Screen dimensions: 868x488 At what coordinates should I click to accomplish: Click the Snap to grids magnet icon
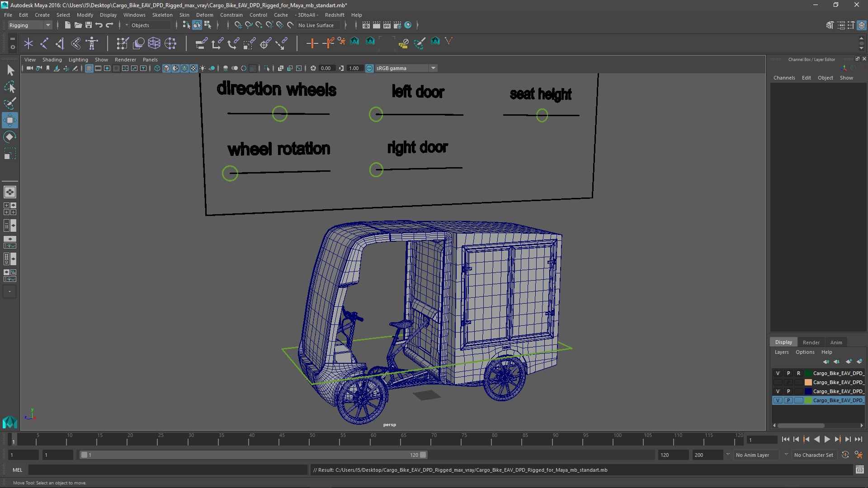(238, 25)
